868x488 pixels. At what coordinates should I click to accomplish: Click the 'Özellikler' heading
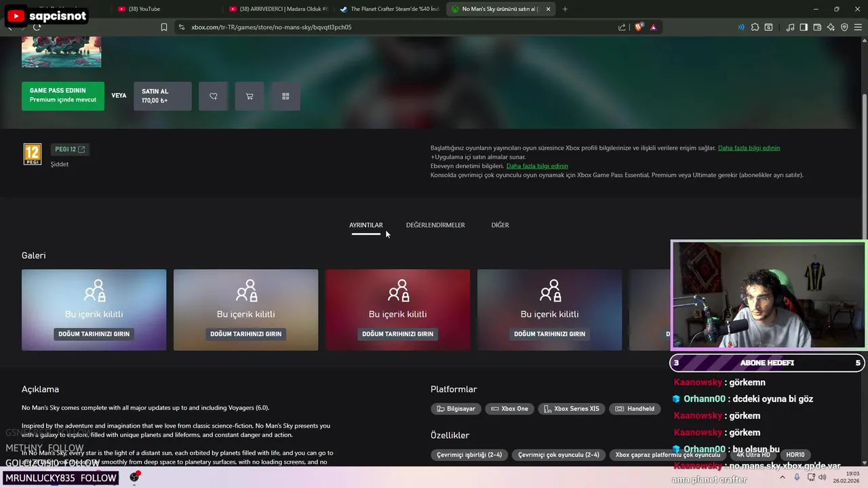[x=450, y=435]
